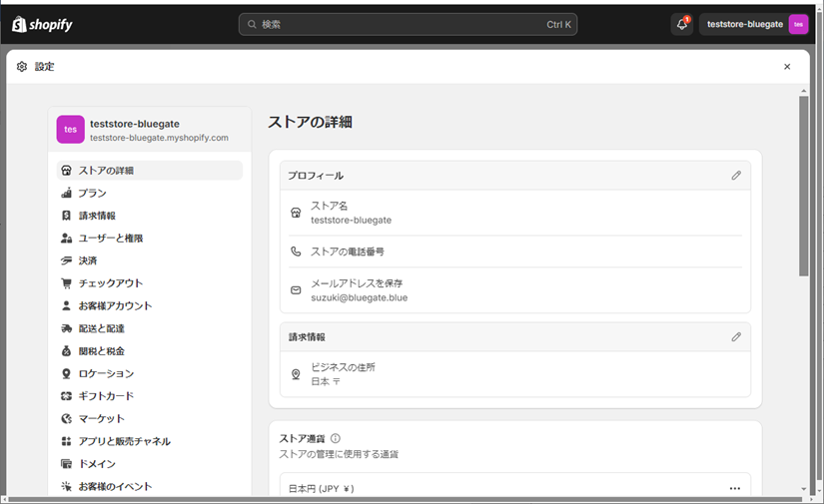Click the ビジネスの住所 address row
This screenshot has width=824, height=504.
click(x=514, y=373)
